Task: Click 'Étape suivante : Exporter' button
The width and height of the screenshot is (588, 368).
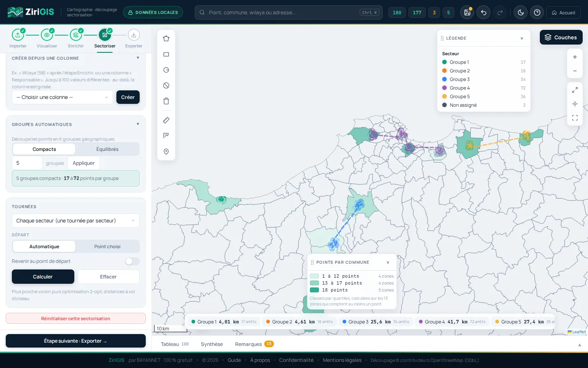Action: coord(76,341)
